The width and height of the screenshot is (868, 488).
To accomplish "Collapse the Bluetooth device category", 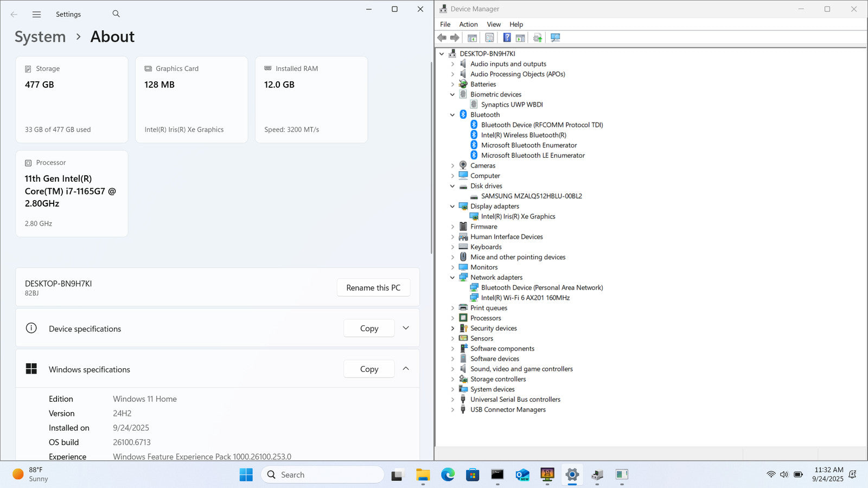I will click(x=452, y=115).
